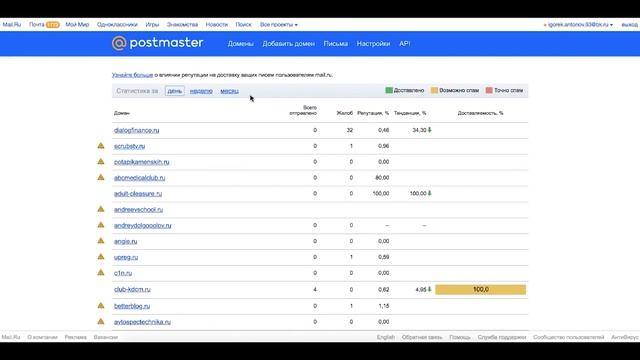This screenshot has width=640, height=360.
Task: Open the Настройки page
Action: (x=373, y=44)
